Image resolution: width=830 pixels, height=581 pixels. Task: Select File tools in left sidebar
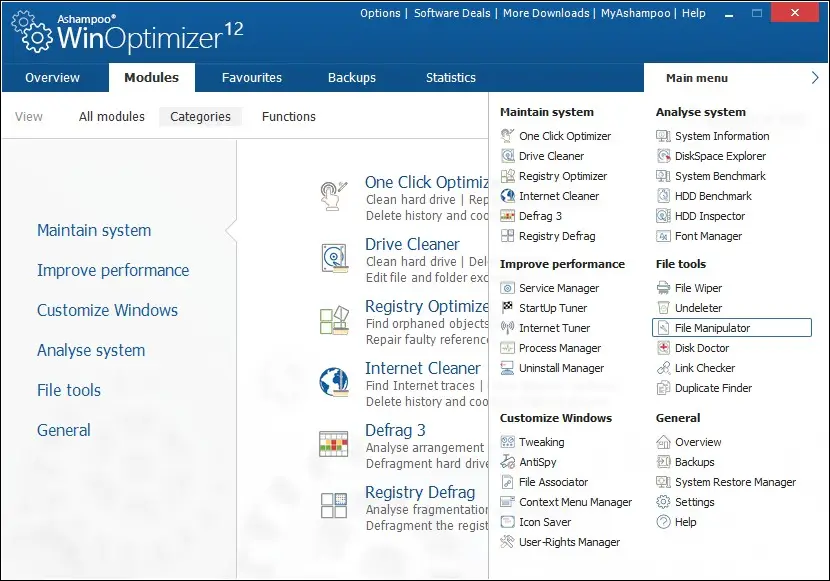(69, 390)
